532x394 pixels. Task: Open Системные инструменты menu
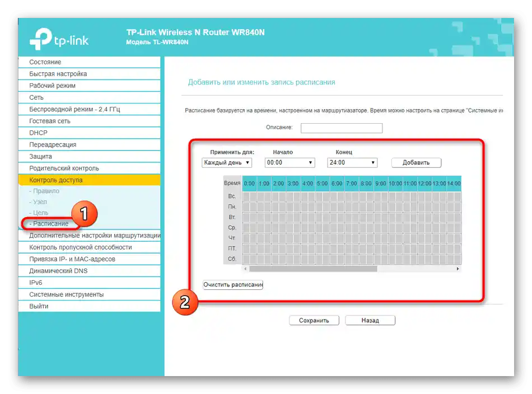click(89, 294)
